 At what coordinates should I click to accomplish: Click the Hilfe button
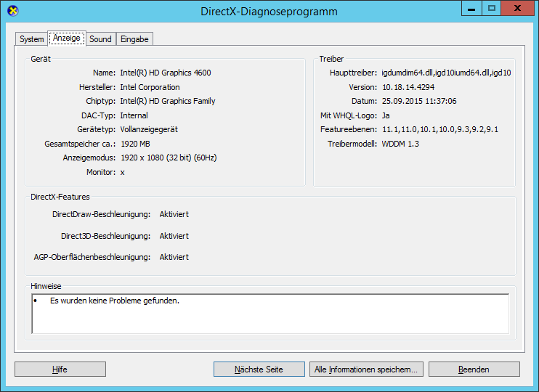pos(60,369)
